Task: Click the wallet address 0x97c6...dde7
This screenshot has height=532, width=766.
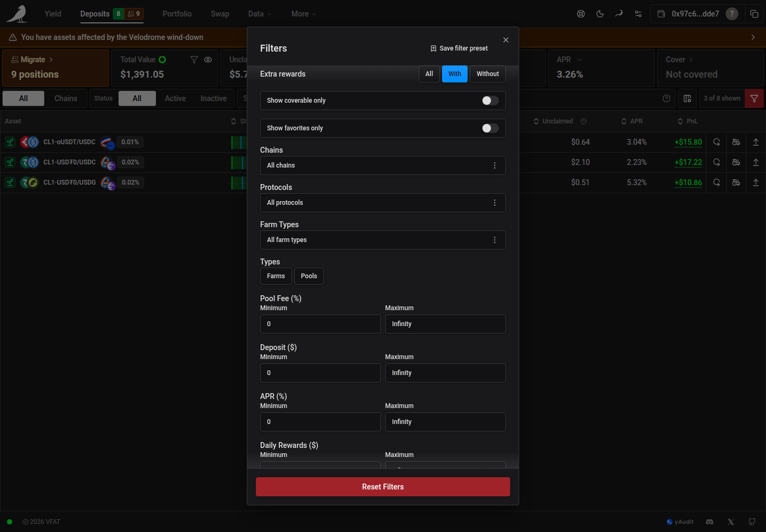Action: tap(695, 14)
